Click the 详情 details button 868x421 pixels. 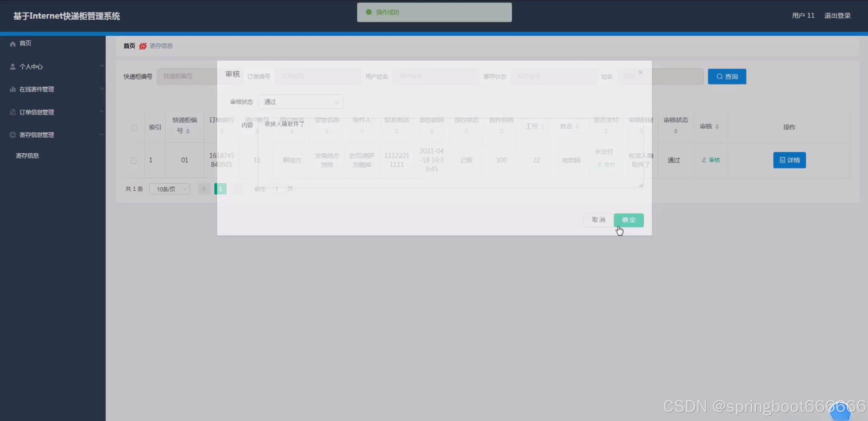click(x=789, y=160)
